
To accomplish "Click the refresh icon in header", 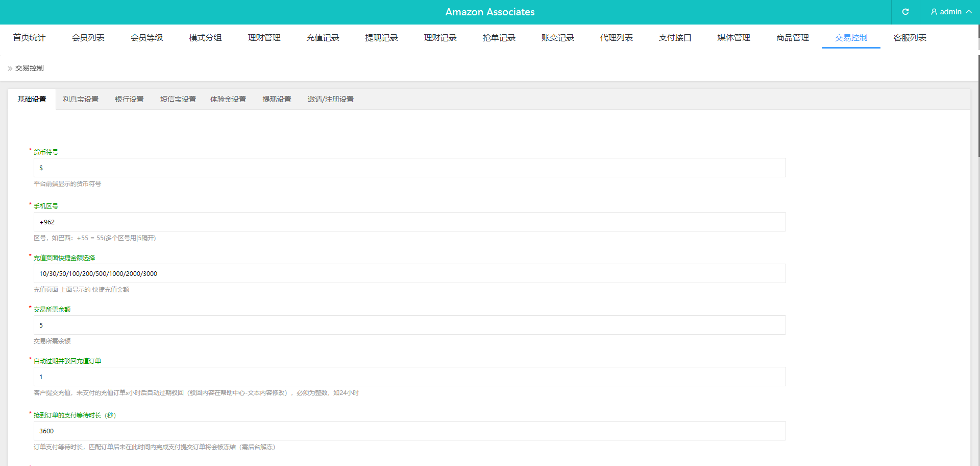I will pyautogui.click(x=905, y=12).
